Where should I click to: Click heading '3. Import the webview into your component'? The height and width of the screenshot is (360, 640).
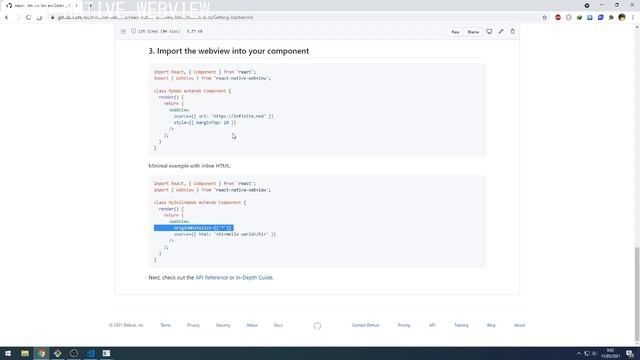tap(229, 51)
